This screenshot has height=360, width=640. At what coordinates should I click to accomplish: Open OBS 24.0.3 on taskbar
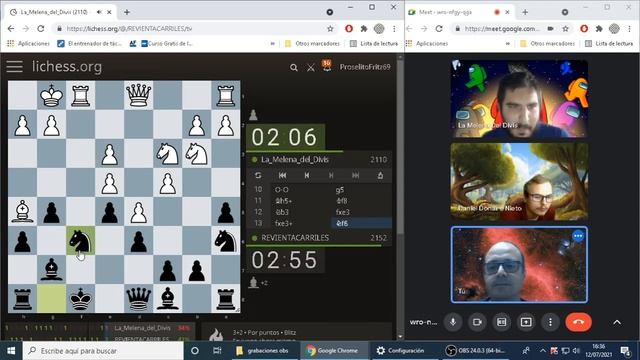tap(475, 351)
